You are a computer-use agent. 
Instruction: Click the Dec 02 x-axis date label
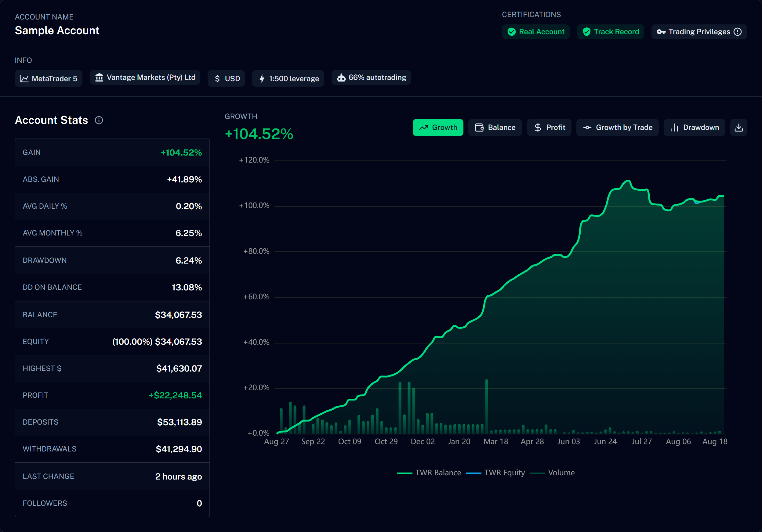coord(423,442)
